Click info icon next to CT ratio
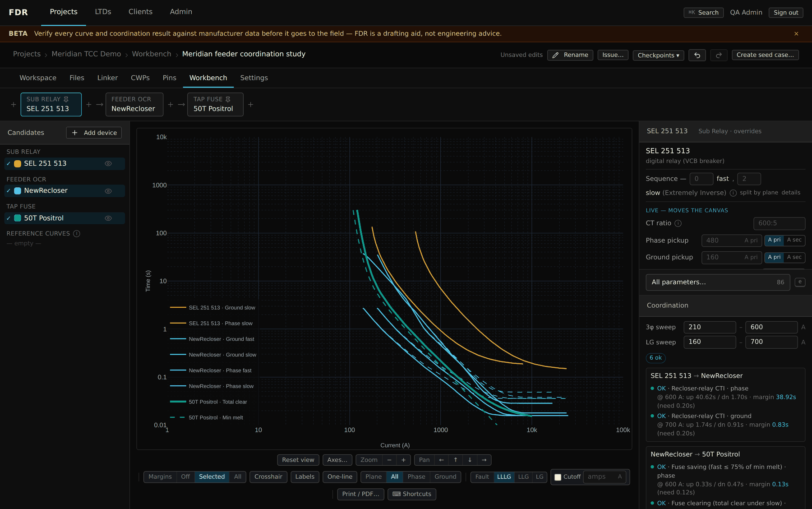 678,223
